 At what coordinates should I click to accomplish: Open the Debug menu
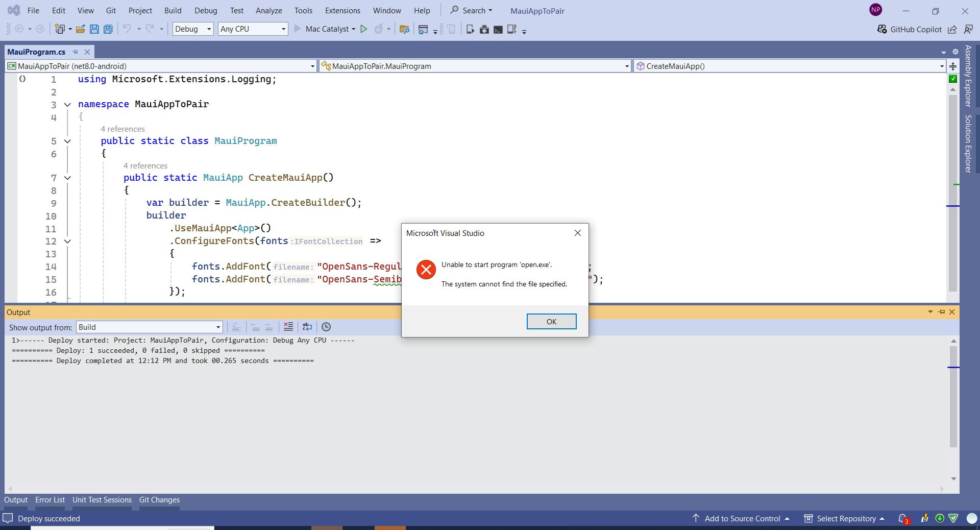[206, 10]
